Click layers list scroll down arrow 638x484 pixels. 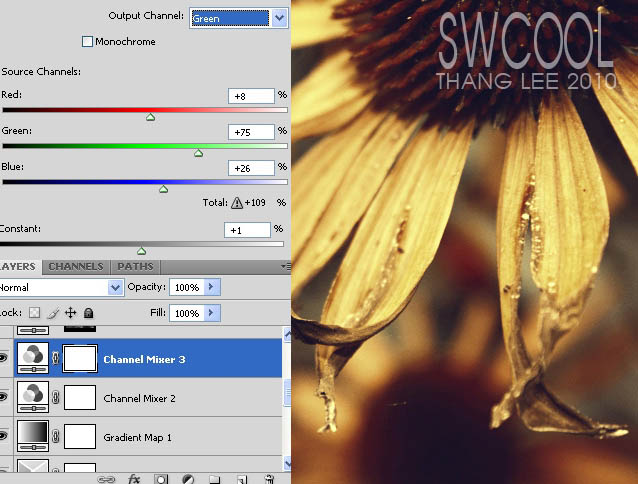point(287,463)
